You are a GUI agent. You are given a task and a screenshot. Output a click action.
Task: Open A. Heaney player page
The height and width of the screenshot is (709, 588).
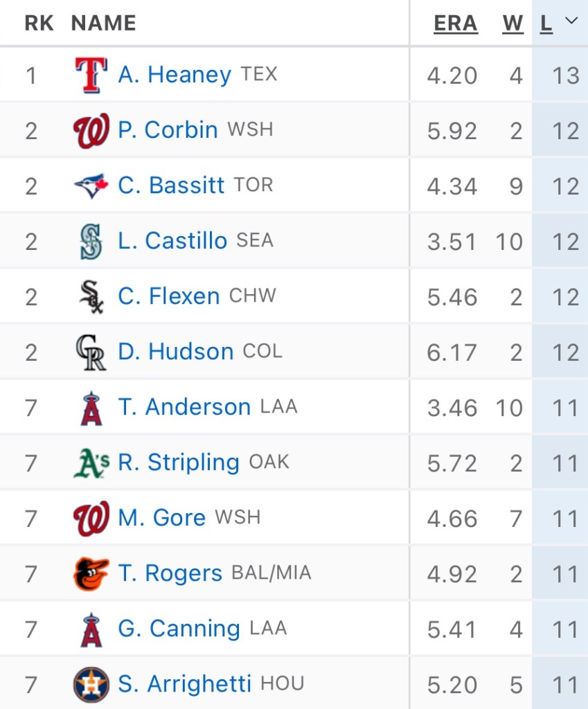click(x=175, y=75)
